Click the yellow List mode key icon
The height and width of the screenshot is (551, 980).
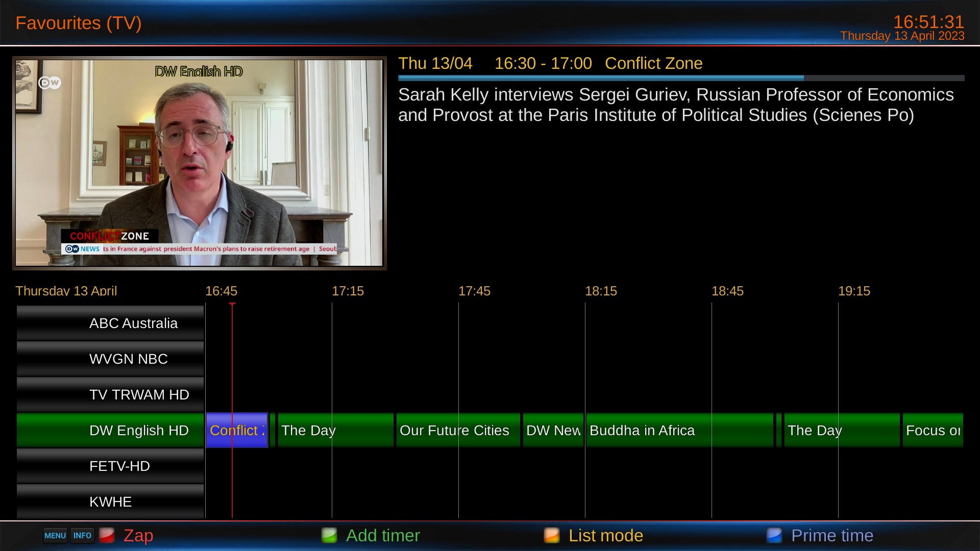tap(552, 535)
